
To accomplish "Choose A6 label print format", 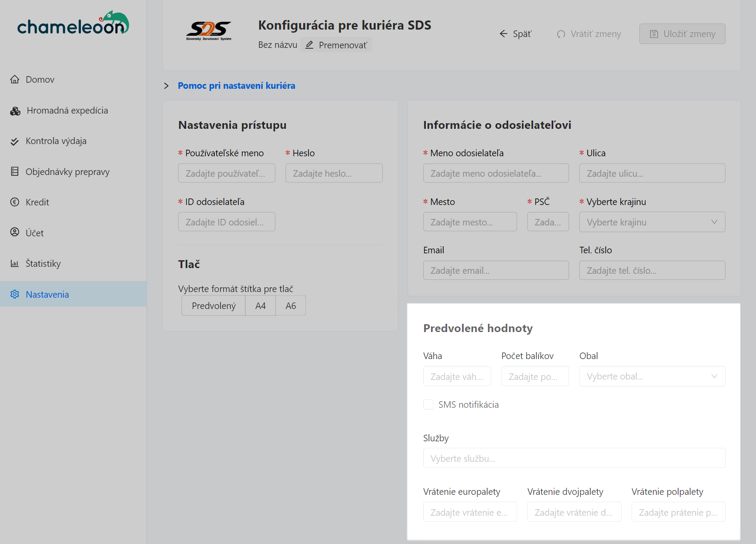I will click(291, 306).
